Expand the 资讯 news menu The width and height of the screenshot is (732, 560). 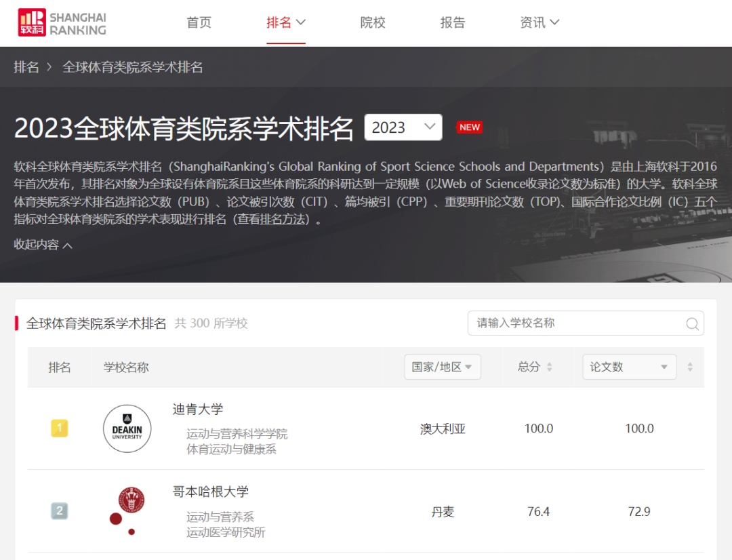(x=540, y=22)
